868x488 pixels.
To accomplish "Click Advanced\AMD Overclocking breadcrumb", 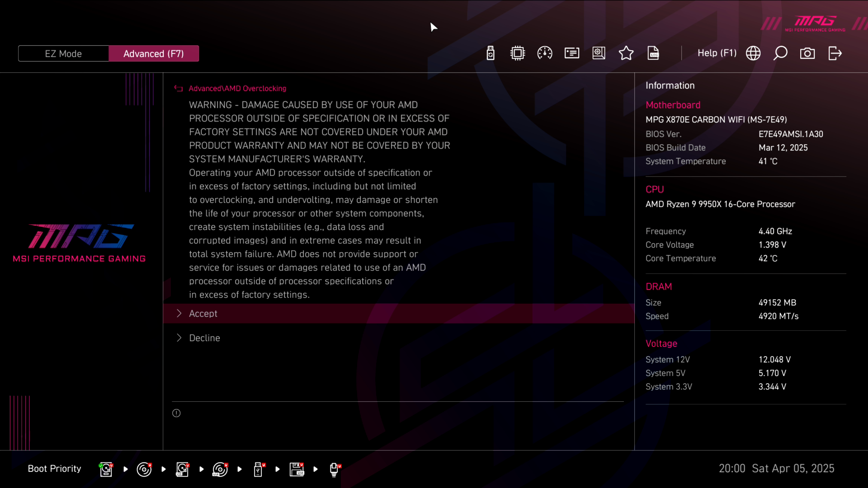I will coord(237,89).
